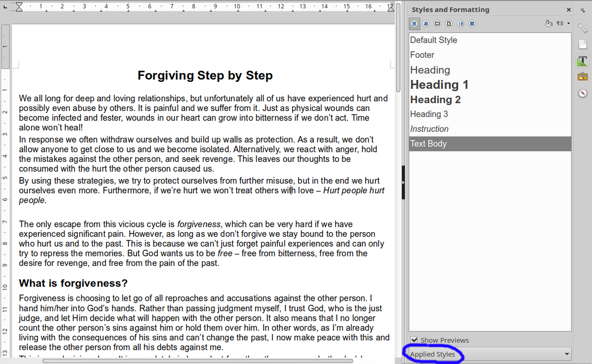This screenshot has width=592, height=364.
Task: Switch to Character Styles view
Action: point(426,23)
